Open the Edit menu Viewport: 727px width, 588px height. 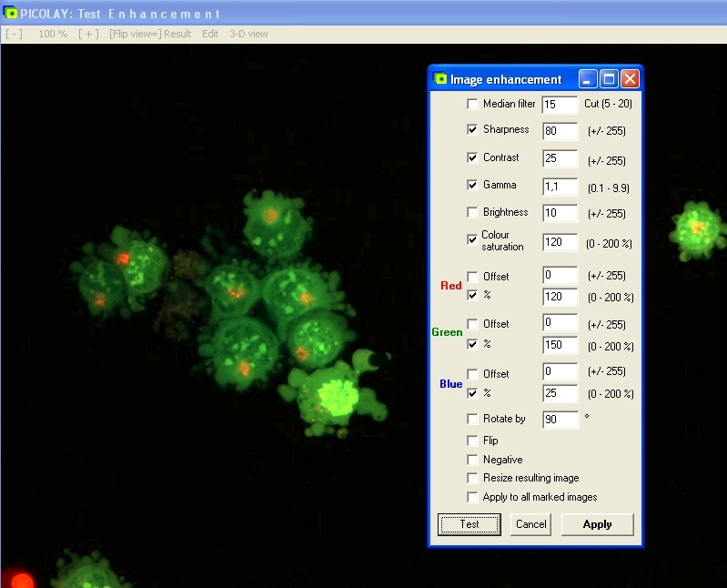tap(210, 34)
